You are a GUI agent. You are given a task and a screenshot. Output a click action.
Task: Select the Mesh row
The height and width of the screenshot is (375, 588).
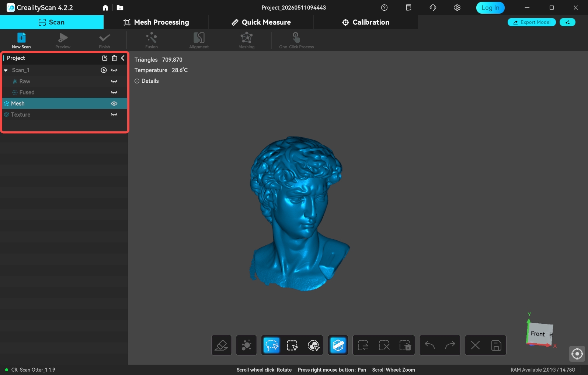tap(65, 103)
